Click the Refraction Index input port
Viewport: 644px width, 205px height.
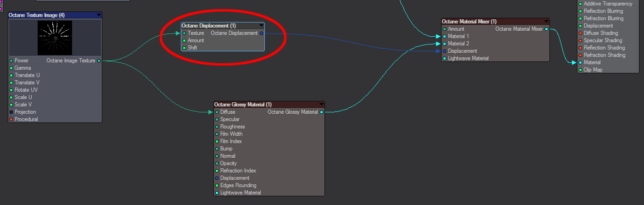217,171
